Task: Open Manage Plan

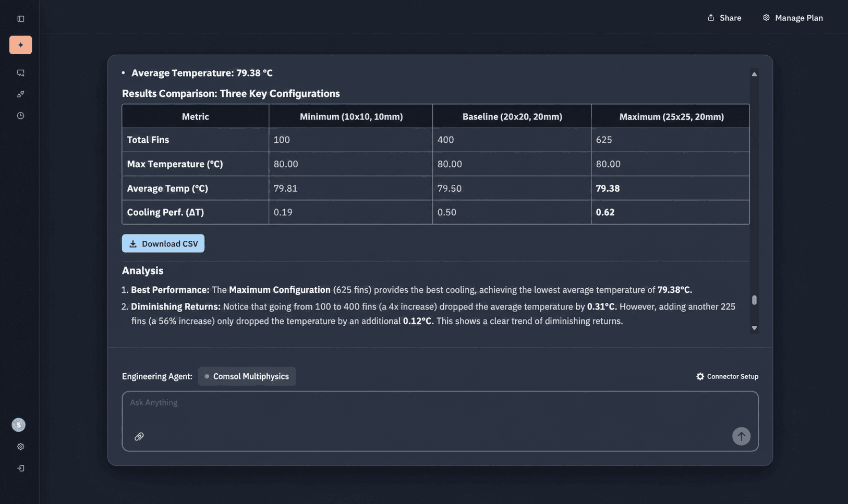Action: 793,18
